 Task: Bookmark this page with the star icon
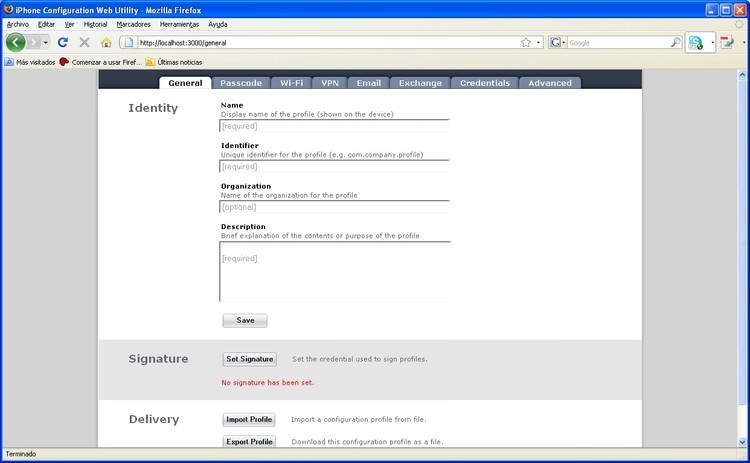click(526, 43)
